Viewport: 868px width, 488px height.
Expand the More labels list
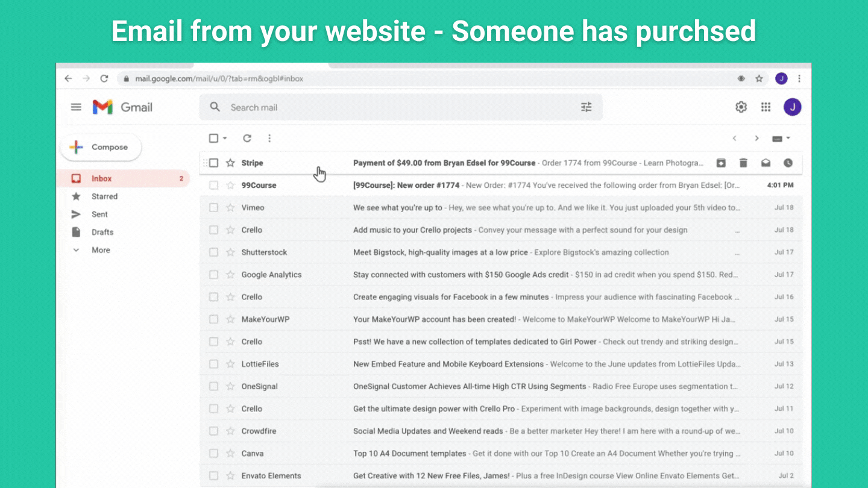point(100,250)
